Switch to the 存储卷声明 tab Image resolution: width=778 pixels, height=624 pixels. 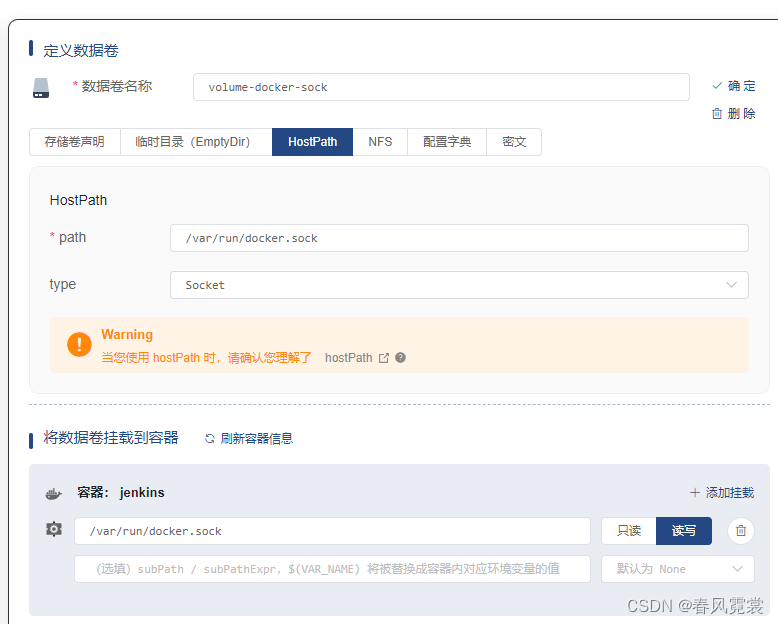click(75, 142)
